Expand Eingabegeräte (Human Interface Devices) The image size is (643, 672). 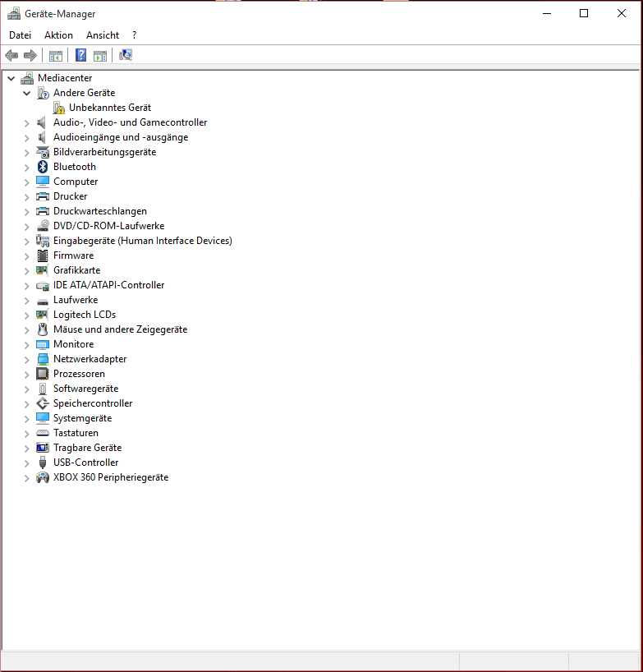coord(27,242)
